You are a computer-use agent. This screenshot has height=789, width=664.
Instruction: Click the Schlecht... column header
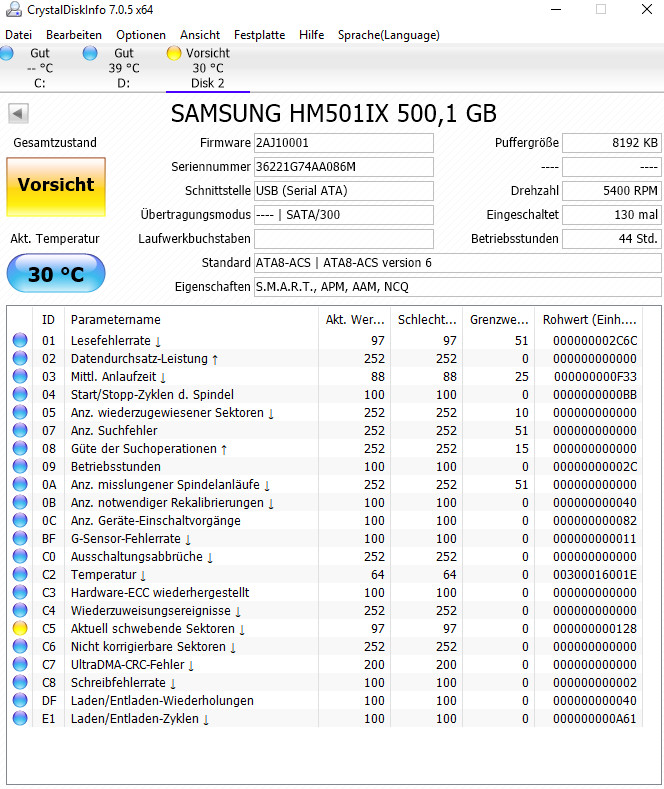click(427, 320)
